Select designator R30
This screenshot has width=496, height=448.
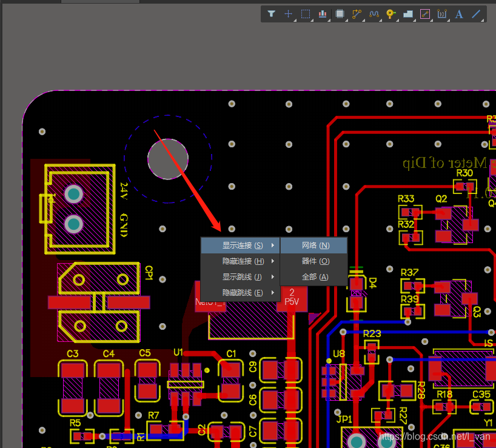(x=464, y=173)
